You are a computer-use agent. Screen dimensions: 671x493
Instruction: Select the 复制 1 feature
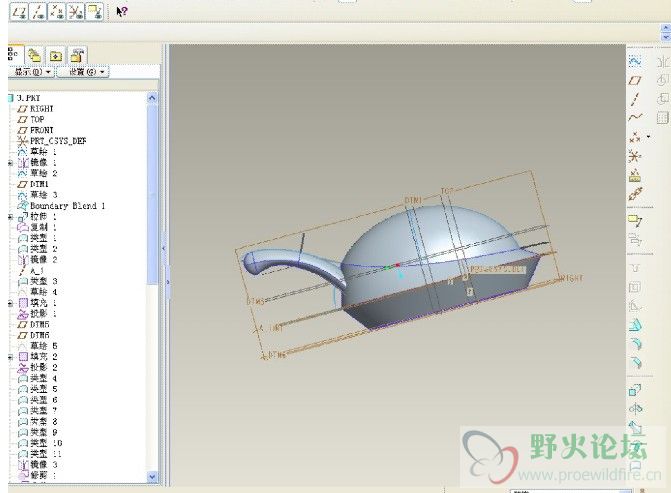37,227
